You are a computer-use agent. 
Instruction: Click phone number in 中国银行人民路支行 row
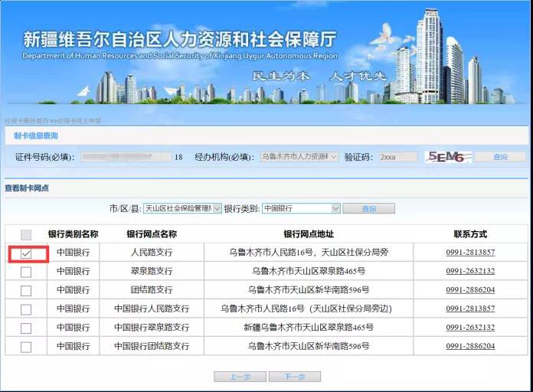pos(470,309)
